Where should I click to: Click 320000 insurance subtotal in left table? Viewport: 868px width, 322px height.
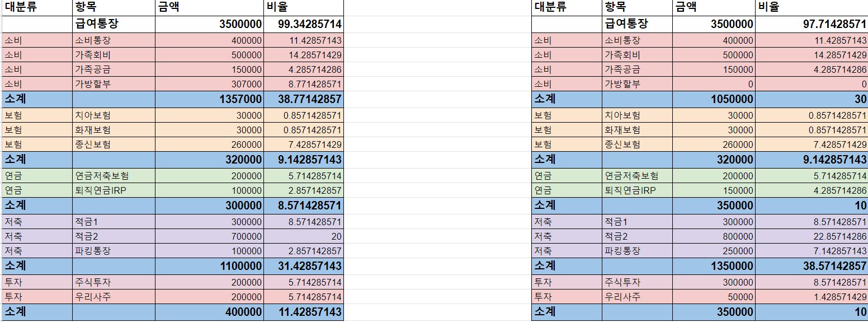(x=209, y=160)
